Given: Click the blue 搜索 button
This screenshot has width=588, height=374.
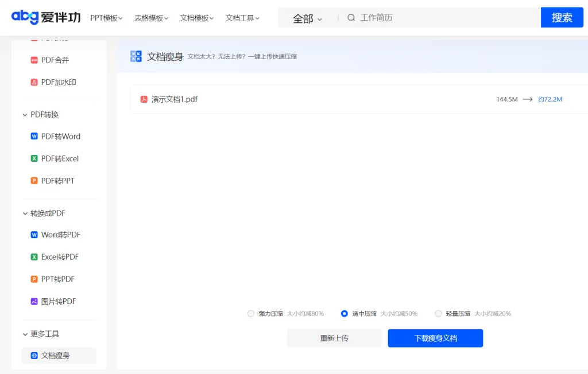Looking at the screenshot, I should [x=562, y=18].
